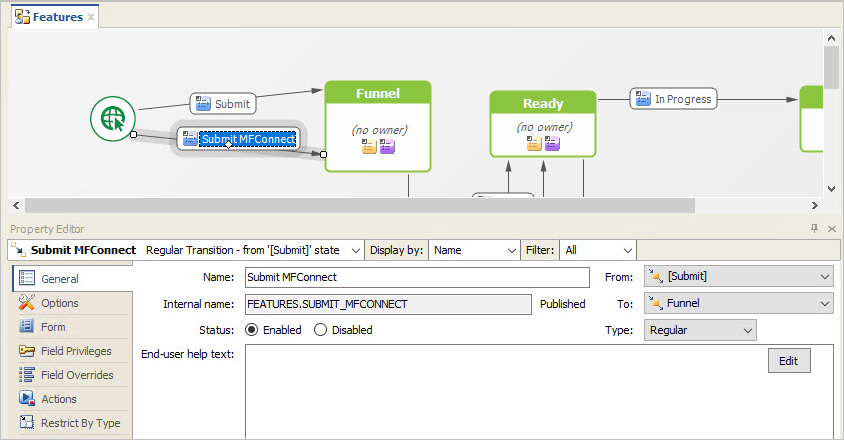Open the Field Privileges tab
844x440 pixels.
pos(76,351)
